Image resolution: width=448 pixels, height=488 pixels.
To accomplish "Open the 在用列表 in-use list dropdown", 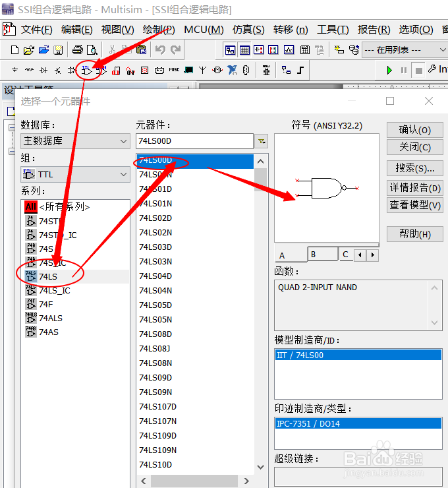I will tap(405, 50).
